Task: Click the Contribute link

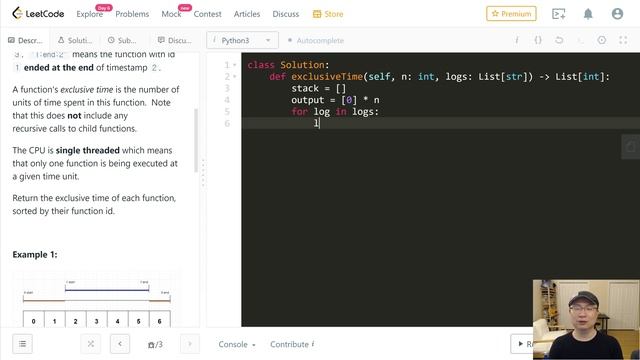Action: pos(292,344)
